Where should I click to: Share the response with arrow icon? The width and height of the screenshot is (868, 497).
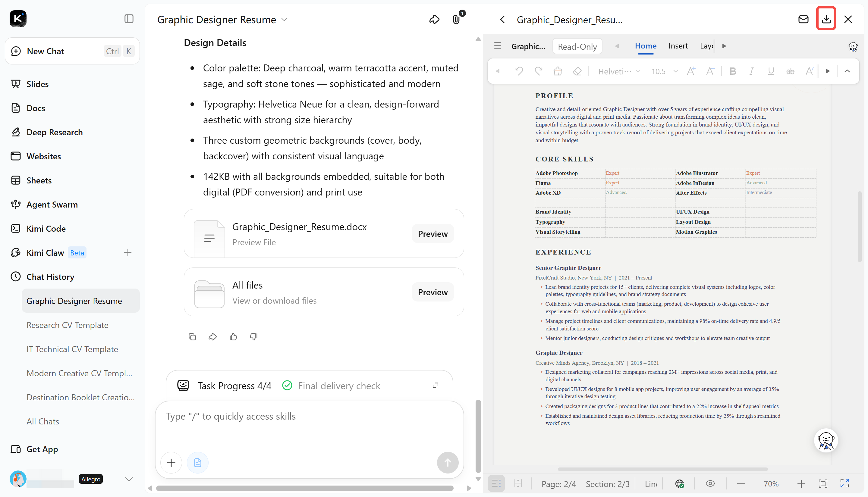pyautogui.click(x=213, y=337)
